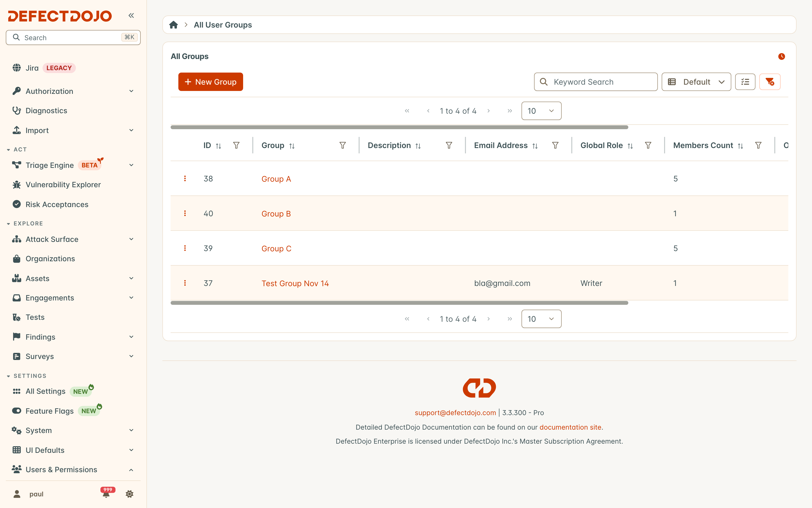Open the column selection list icon
The height and width of the screenshot is (508, 812).
pos(745,82)
